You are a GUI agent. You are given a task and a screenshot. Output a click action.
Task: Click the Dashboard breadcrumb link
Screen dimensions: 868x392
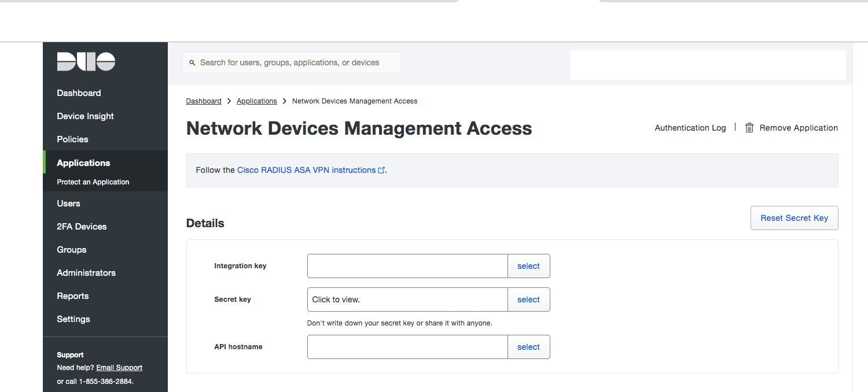click(204, 101)
